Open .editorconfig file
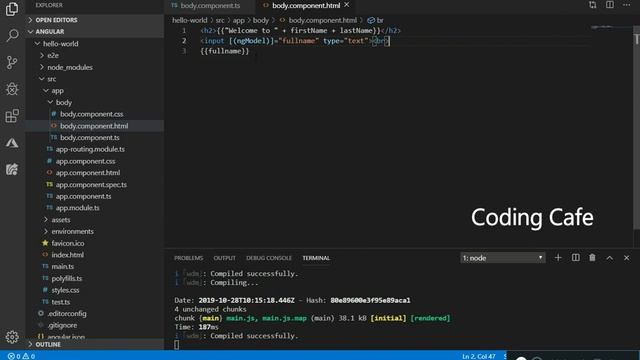This screenshot has height=360, width=640. click(95, 313)
